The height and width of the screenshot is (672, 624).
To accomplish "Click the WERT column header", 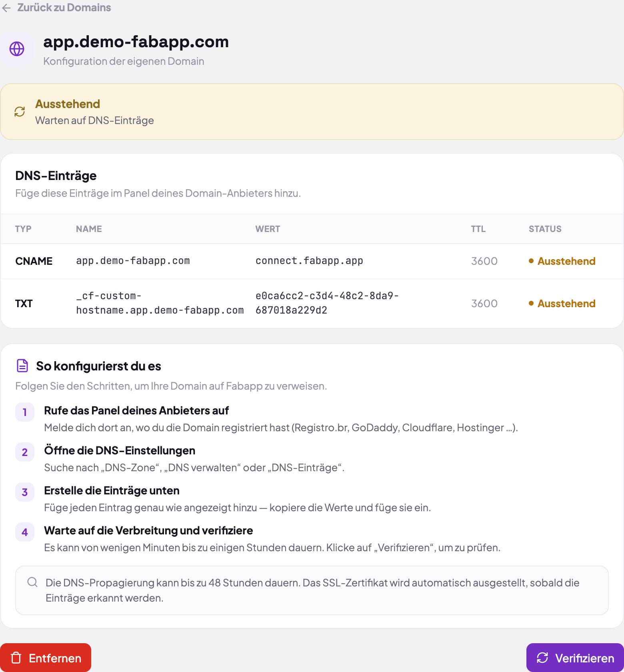I will point(268,229).
